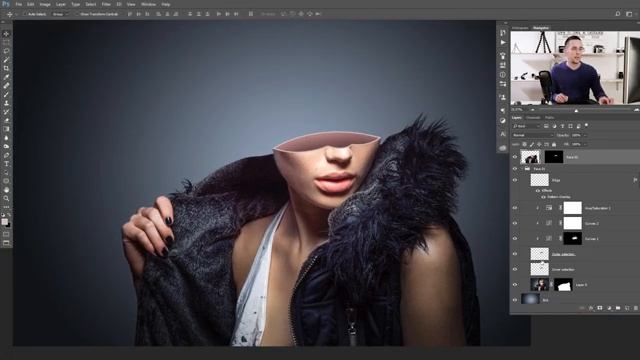The height and width of the screenshot is (360, 640).
Task: Click the Delete layer trash icon
Action: [x=636, y=308]
